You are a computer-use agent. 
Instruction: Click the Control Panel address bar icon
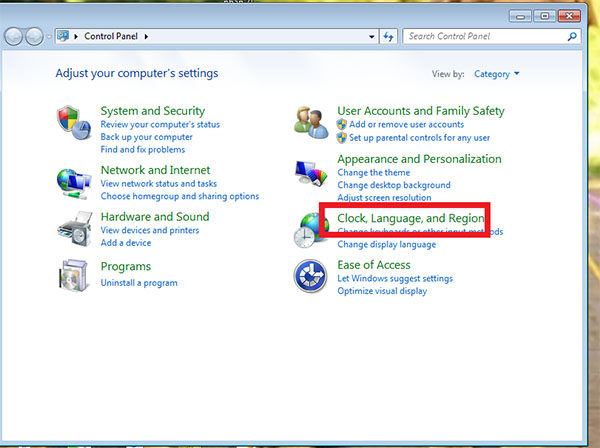63,36
